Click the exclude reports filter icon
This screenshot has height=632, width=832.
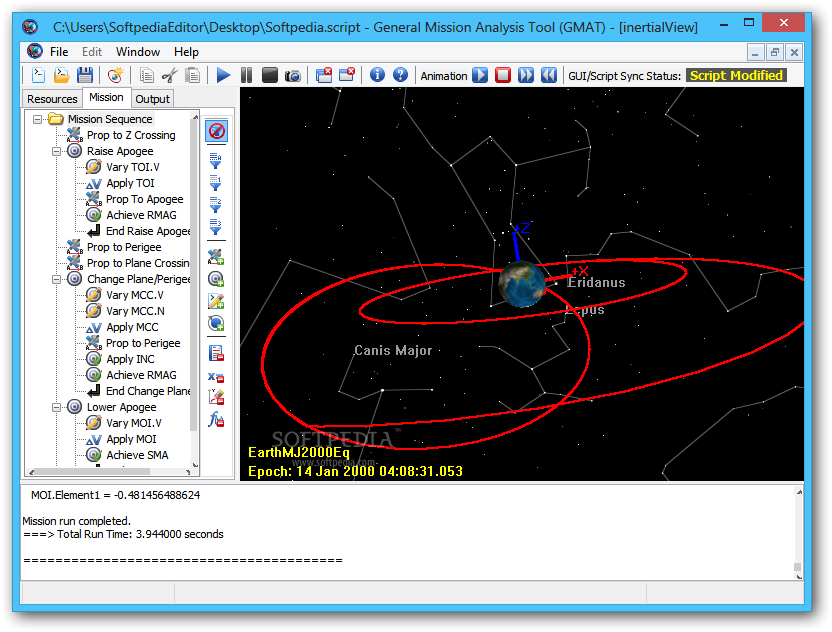tap(216, 353)
